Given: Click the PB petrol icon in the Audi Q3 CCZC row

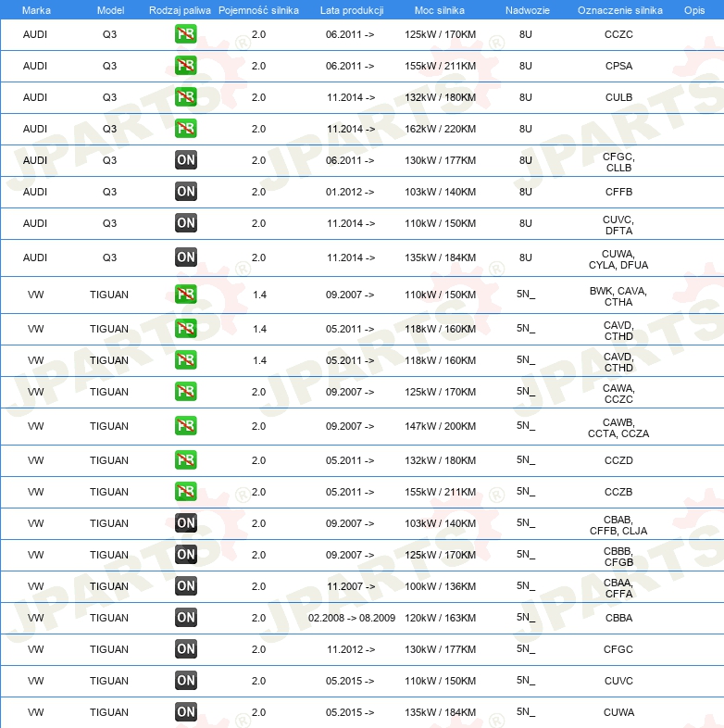Looking at the screenshot, I should click(x=186, y=34).
